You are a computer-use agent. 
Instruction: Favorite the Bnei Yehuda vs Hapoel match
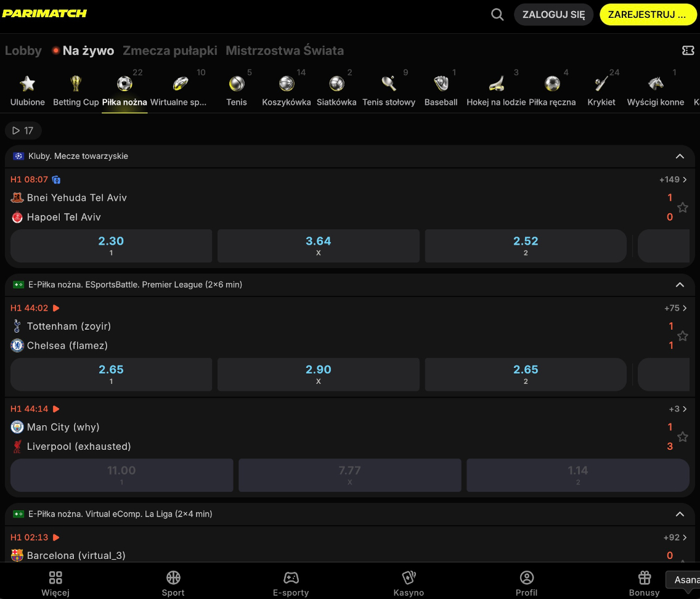(683, 208)
